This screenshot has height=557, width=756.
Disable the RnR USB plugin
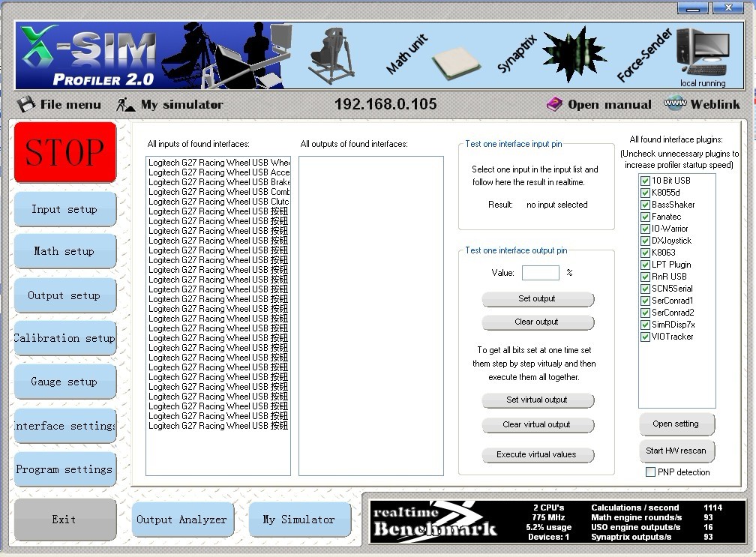645,277
